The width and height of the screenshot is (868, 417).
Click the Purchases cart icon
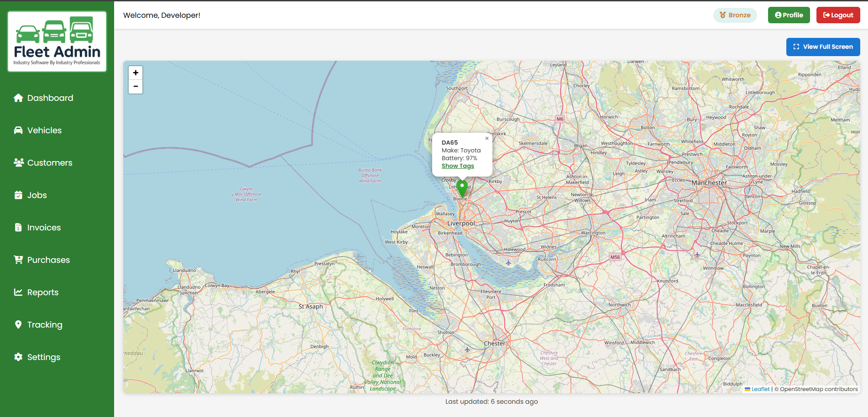coord(18,260)
